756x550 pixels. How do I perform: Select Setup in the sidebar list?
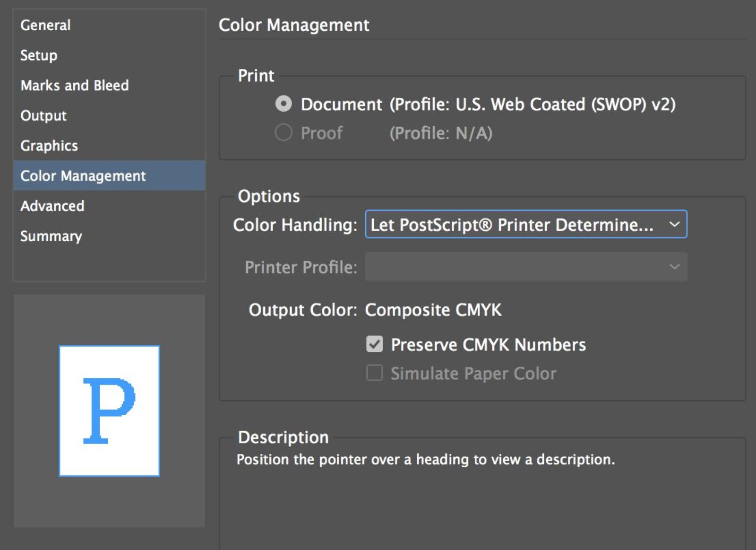109,55
